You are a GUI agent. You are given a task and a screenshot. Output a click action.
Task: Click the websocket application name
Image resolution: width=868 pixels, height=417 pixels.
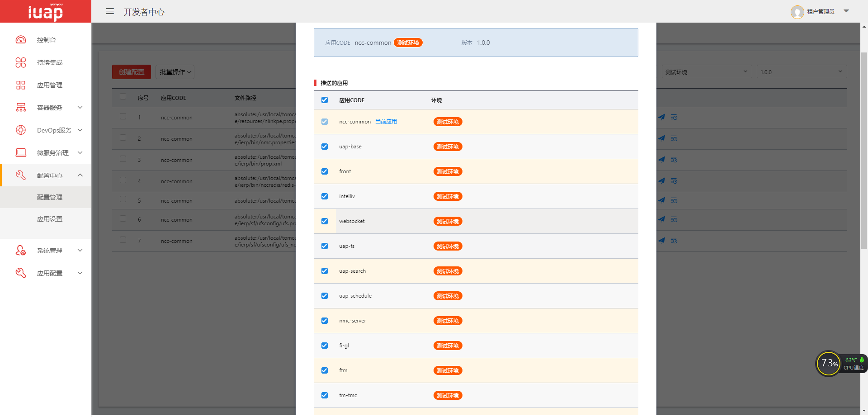(352, 221)
